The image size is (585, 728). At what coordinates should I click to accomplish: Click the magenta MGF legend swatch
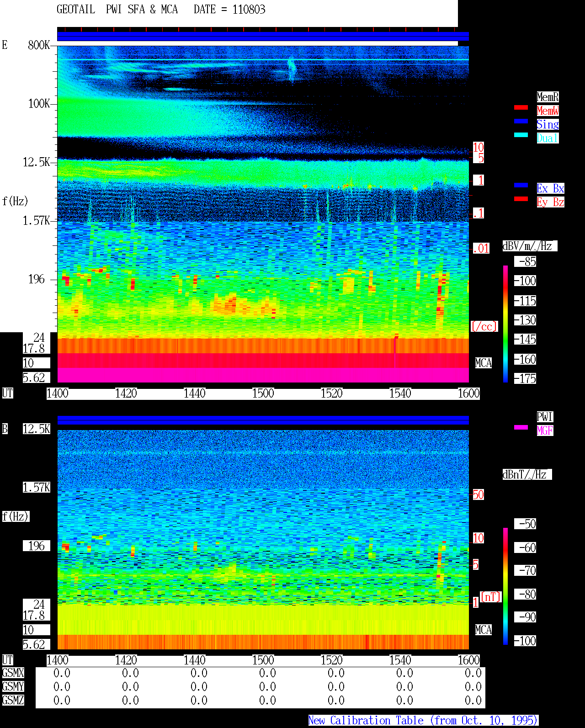tap(521, 427)
